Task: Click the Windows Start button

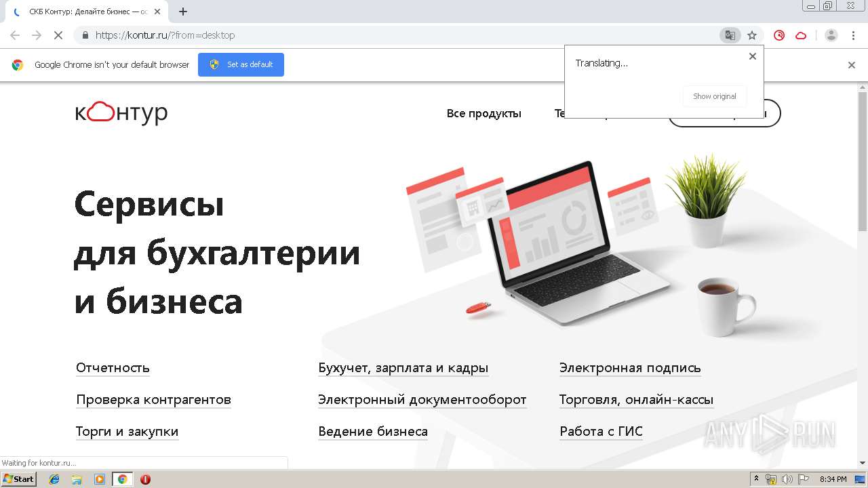Action: (x=19, y=479)
